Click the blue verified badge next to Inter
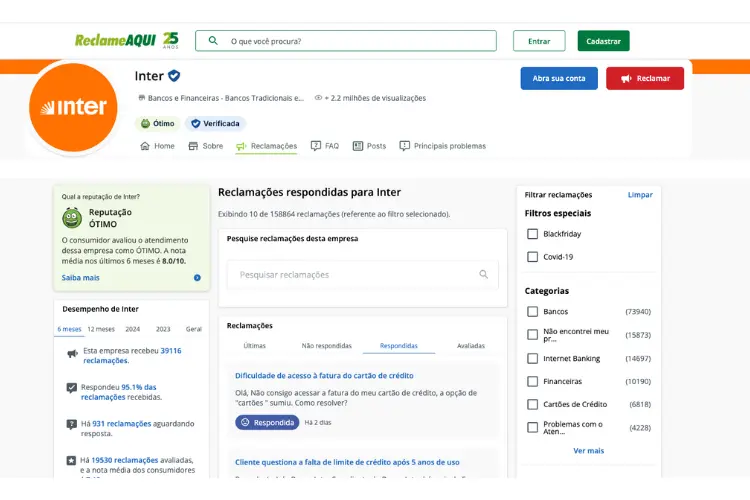The height and width of the screenshot is (500, 750). click(174, 76)
